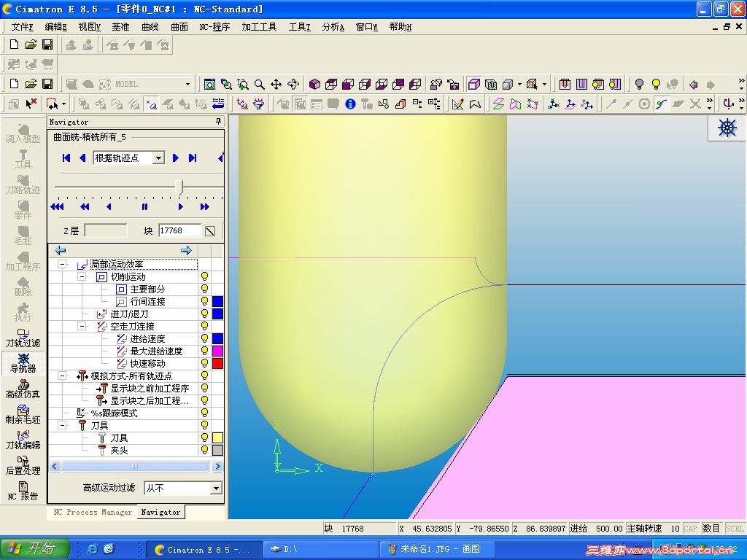The height and width of the screenshot is (560, 747).
Task: Select the Zoom magnifier tool
Action: (260, 85)
